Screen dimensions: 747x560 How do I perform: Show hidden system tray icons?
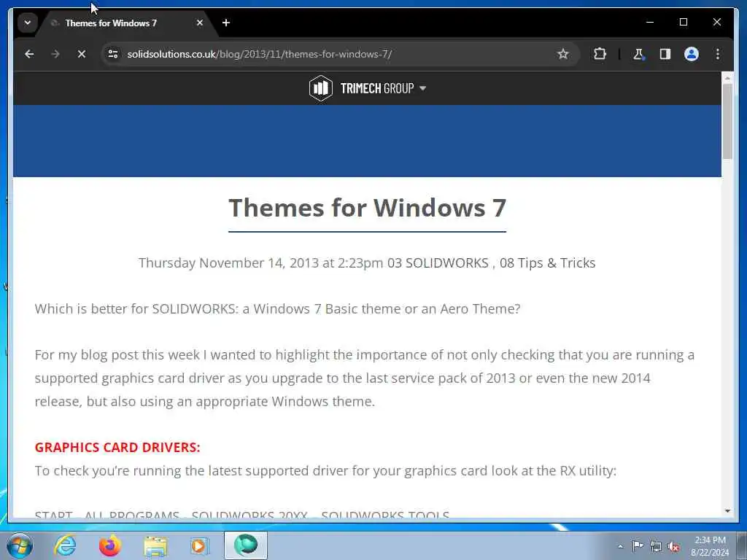620,546
